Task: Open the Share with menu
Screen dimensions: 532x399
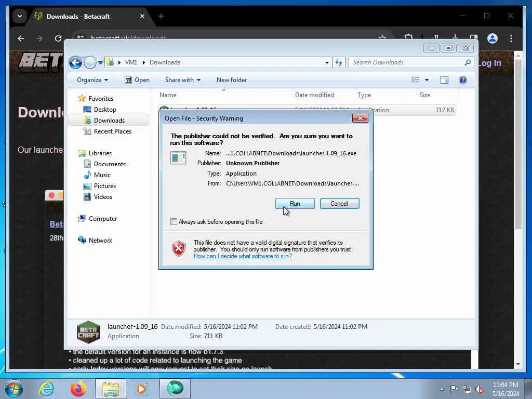Action: tap(182, 80)
